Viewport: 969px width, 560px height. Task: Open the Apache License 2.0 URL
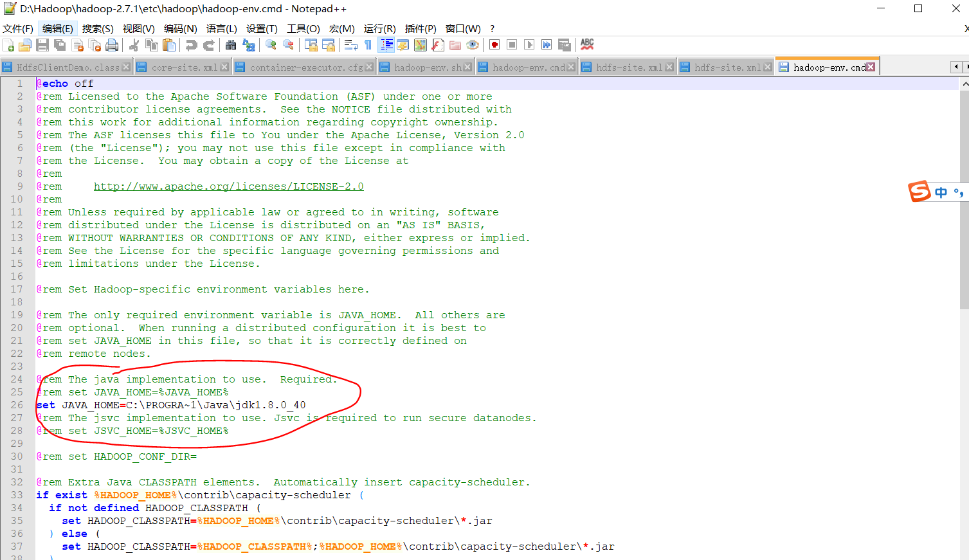[x=229, y=186]
